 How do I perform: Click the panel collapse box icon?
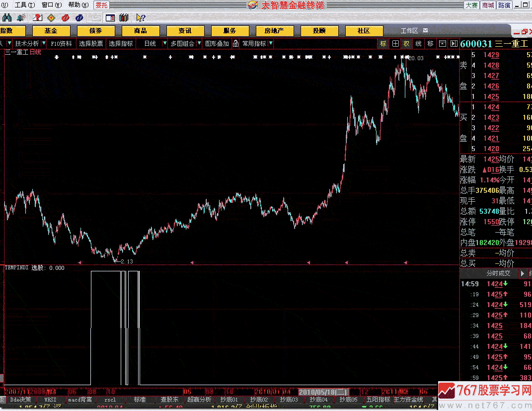pyautogui.click(x=443, y=43)
